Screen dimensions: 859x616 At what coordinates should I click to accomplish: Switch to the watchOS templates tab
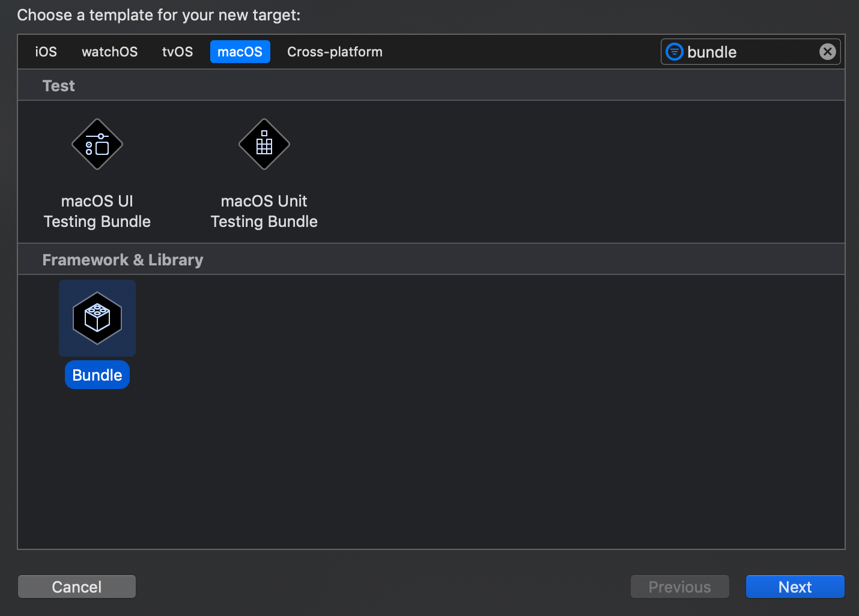[109, 52]
